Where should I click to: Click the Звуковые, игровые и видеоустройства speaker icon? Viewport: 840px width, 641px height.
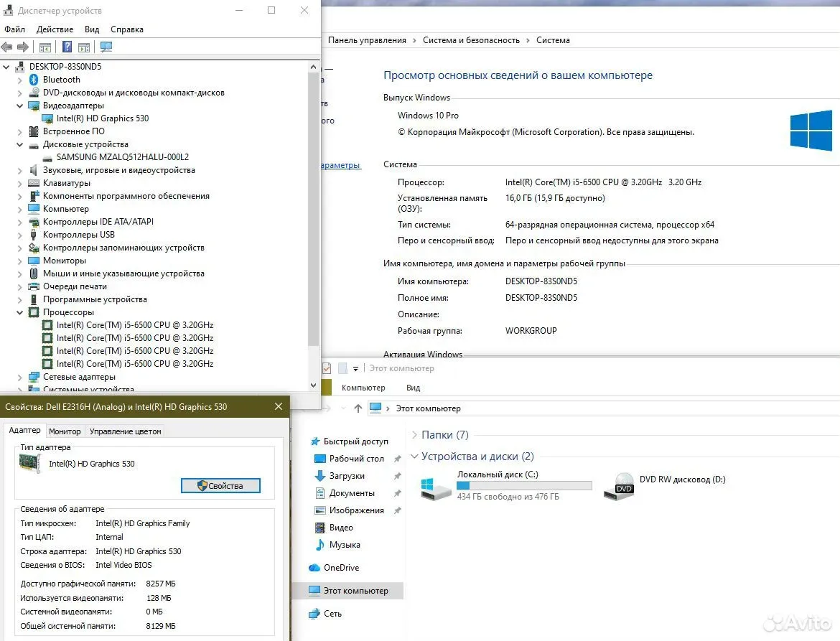(x=34, y=170)
